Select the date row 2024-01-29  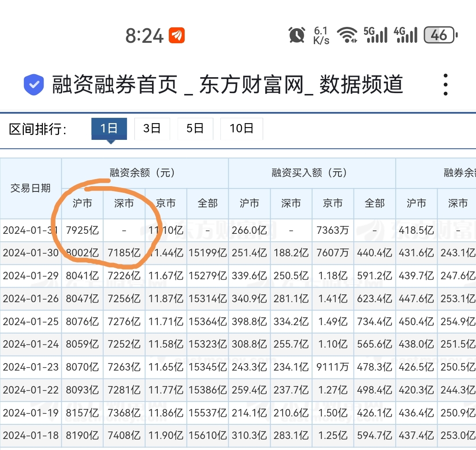click(31, 276)
